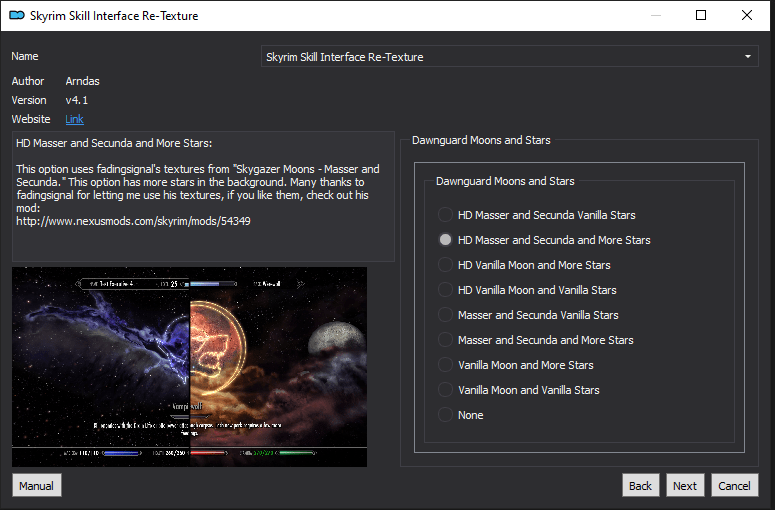This screenshot has height=510, width=775.
Task: Pick Masser and Secunda and More Stars
Action: [536, 340]
